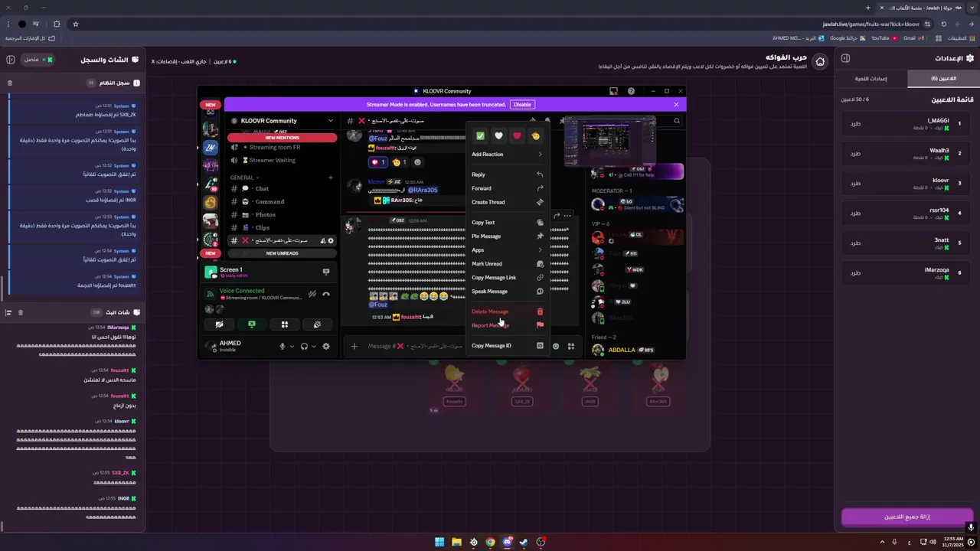The height and width of the screenshot is (551, 980).
Task: Switch to إعدادات اللعبة tab
Action: coord(871,78)
